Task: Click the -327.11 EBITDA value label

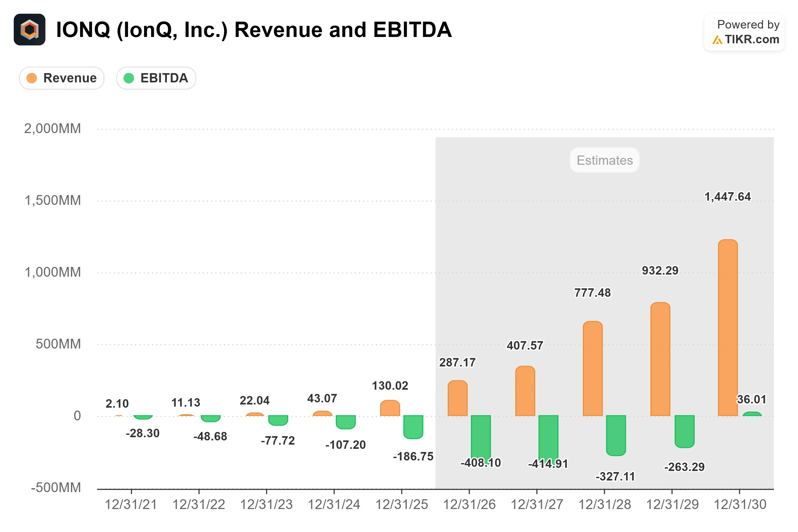Action: (616, 477)
